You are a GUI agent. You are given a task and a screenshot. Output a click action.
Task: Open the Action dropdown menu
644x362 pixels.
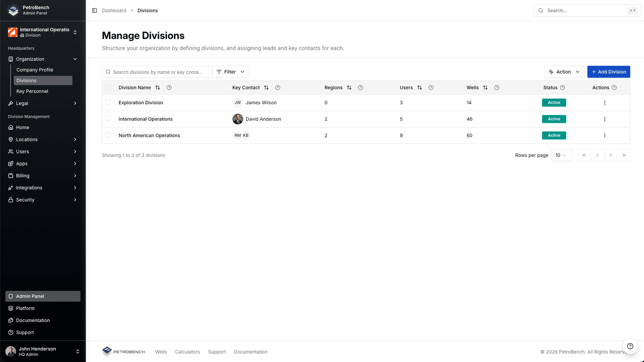564,72
